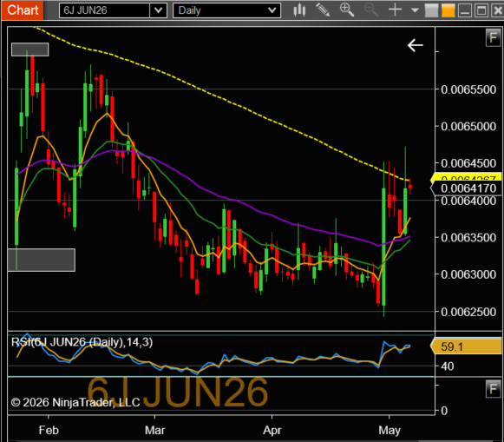
Task: Close the chart window
Action: click(x=498, y=10)
